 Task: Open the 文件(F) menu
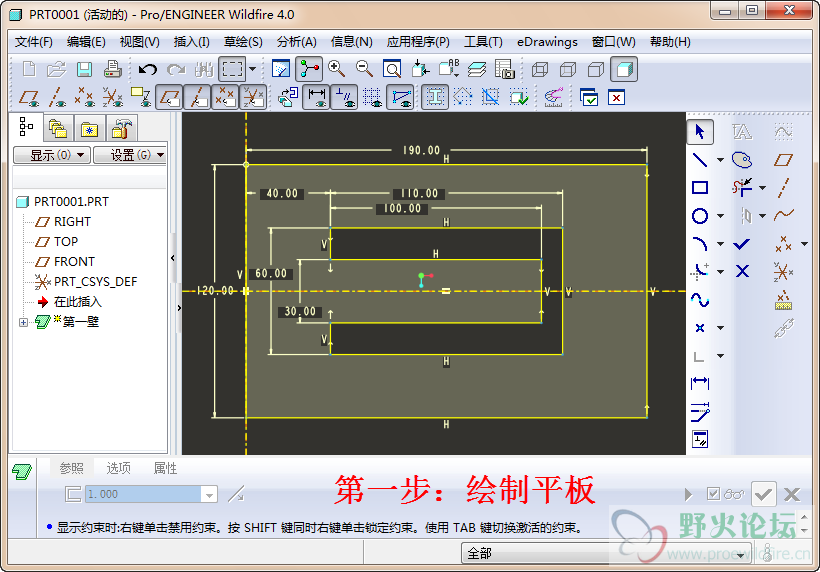pos(33,42)
